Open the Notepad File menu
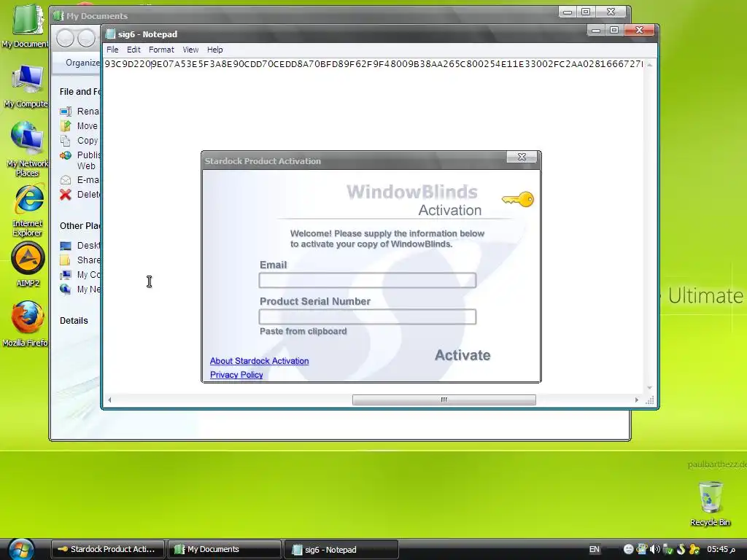The width and height of the screenshot is (747, 560). coord(112,50)
